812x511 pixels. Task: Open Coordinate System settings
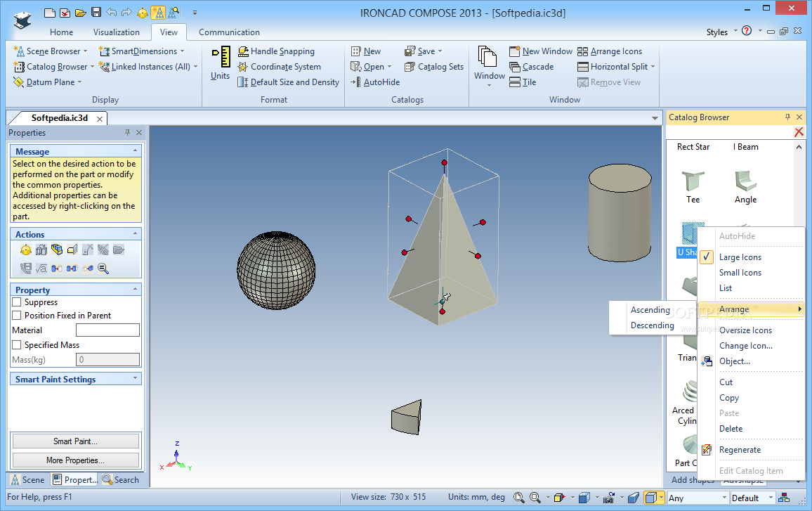[280, 67]
